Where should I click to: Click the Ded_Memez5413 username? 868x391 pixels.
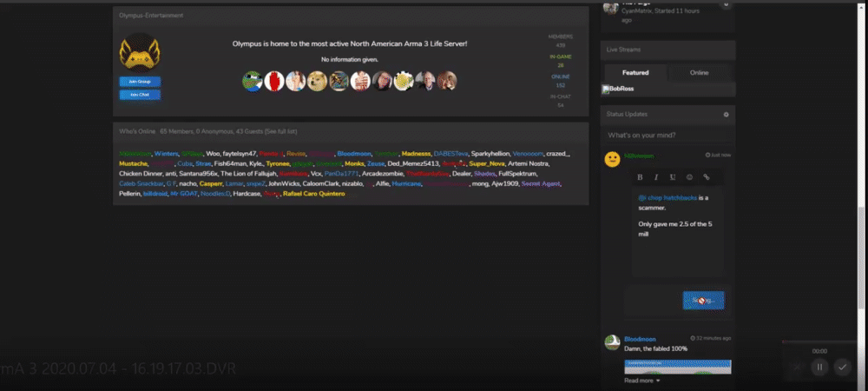(413, 163)
